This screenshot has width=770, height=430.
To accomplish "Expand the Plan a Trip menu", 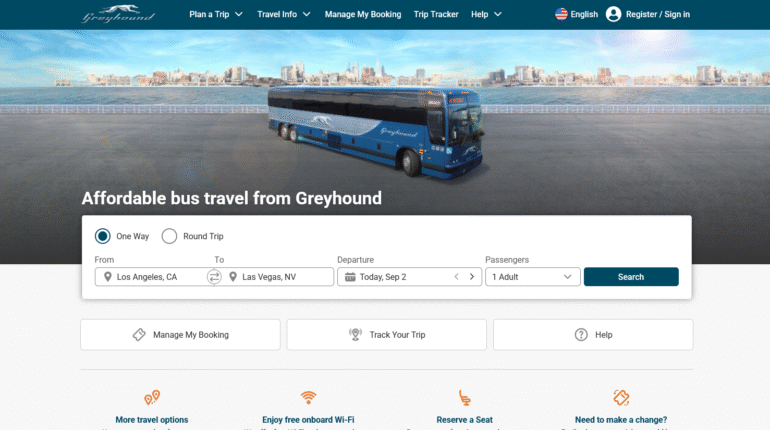I will [216, 14].
